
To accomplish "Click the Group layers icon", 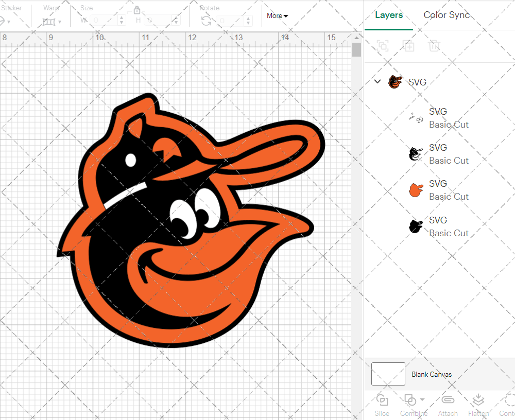I will [383, 46].
